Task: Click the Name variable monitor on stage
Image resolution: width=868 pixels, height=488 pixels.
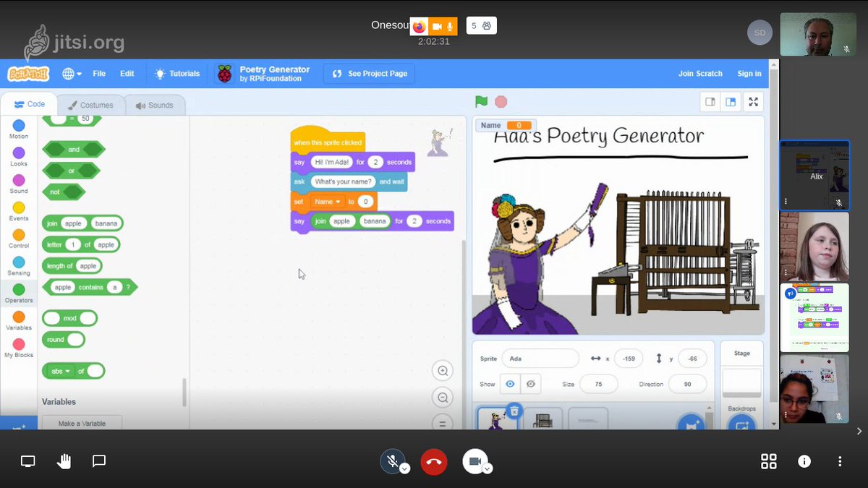Action: (x=506, y=125)
